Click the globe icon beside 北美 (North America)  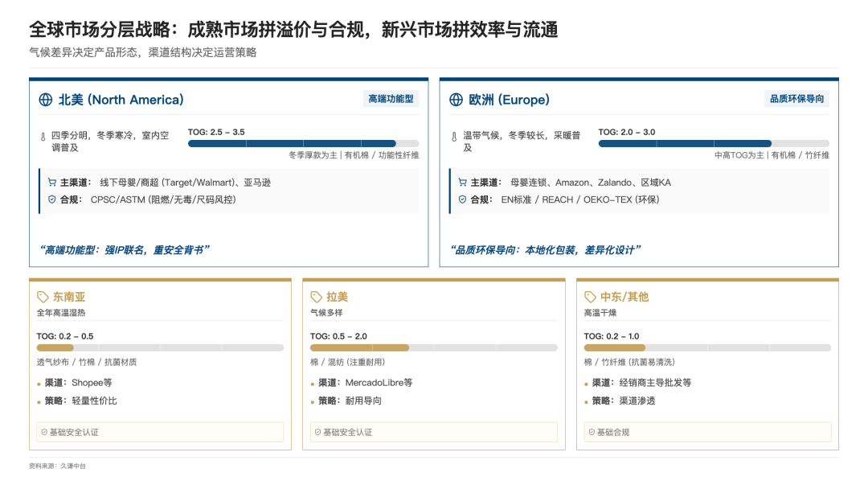click(44, 100)
